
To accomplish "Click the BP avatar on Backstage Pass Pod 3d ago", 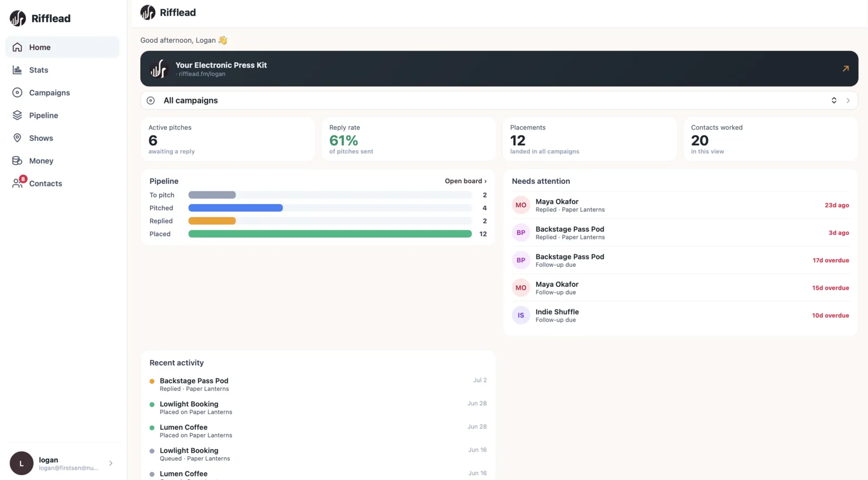I will pyautogui.click(x=521, y=233).
